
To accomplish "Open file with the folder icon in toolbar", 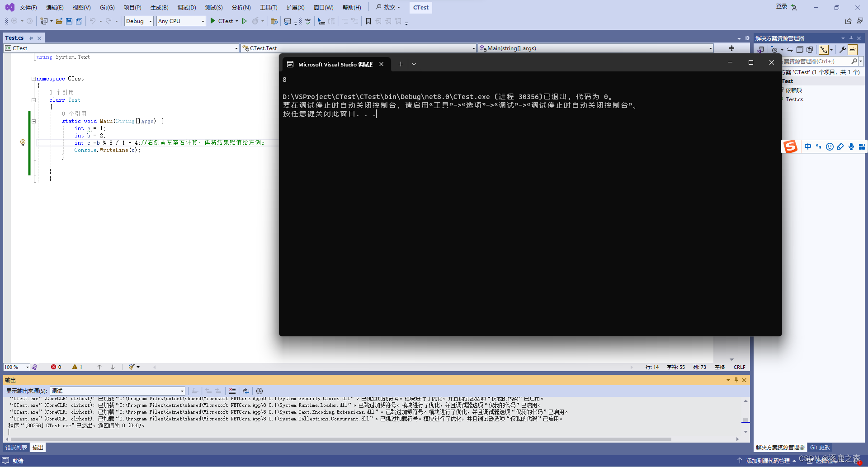I will click(59, 21).
